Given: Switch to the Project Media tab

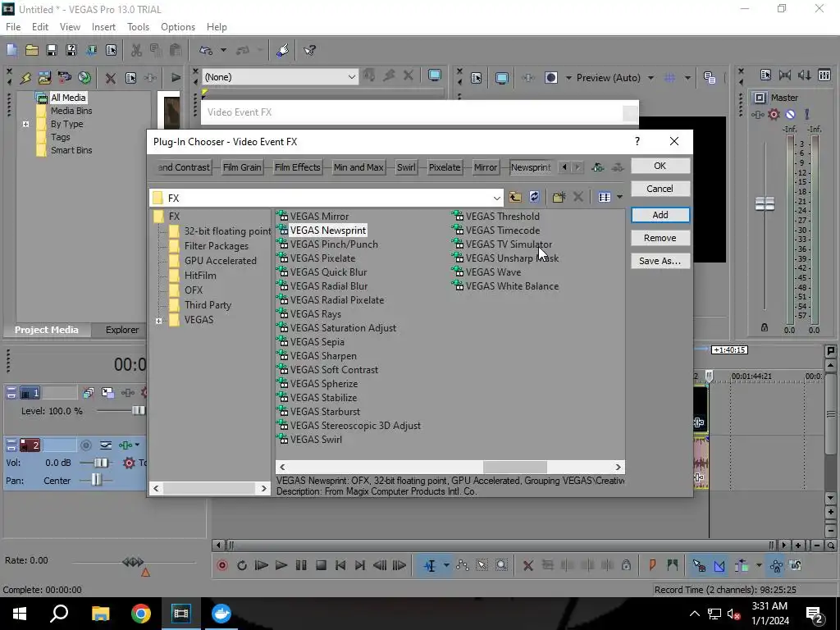Looking at the screenshot, I should (47, 330).
